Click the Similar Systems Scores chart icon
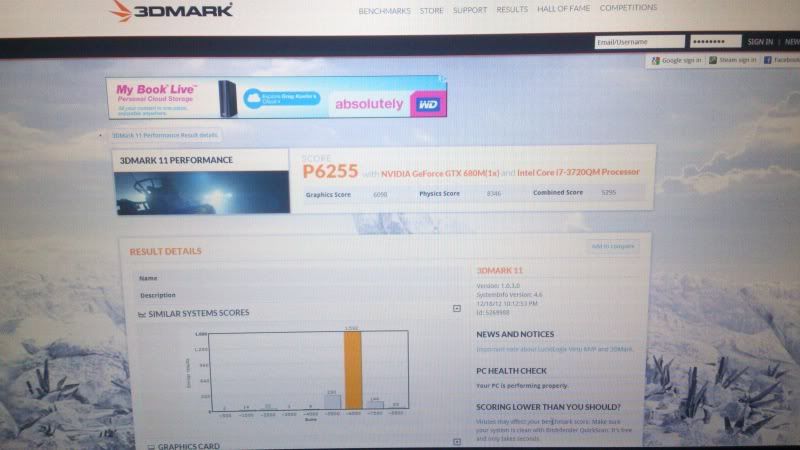 click(x=142, y=315)
